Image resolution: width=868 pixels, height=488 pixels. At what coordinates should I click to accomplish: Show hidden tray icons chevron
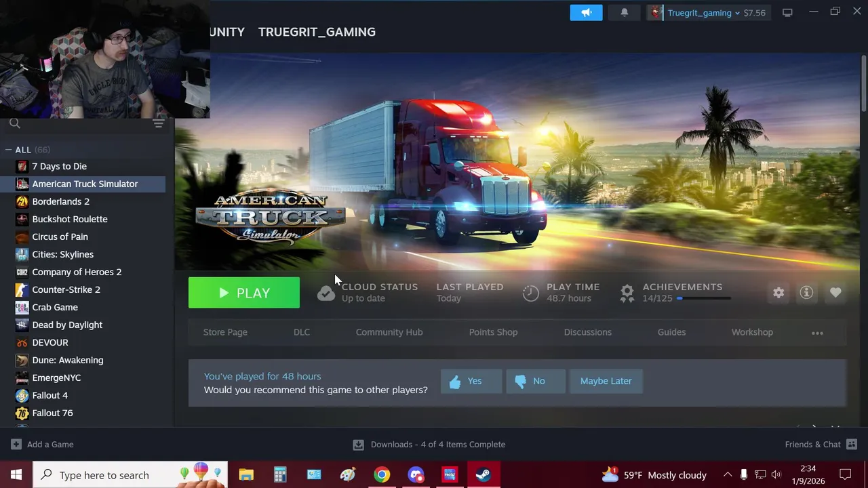click(727, 474)
